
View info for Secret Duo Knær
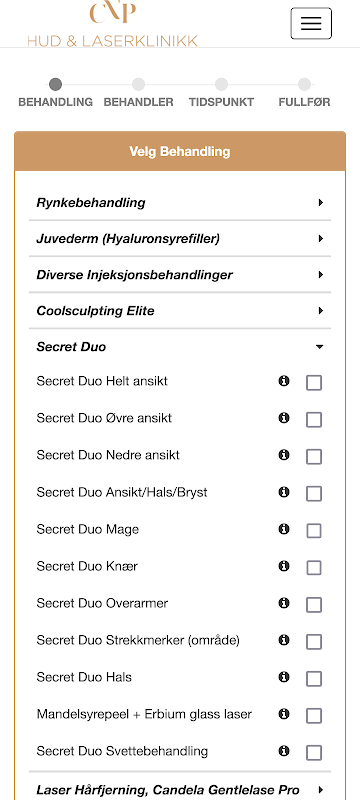pos(284,566)
